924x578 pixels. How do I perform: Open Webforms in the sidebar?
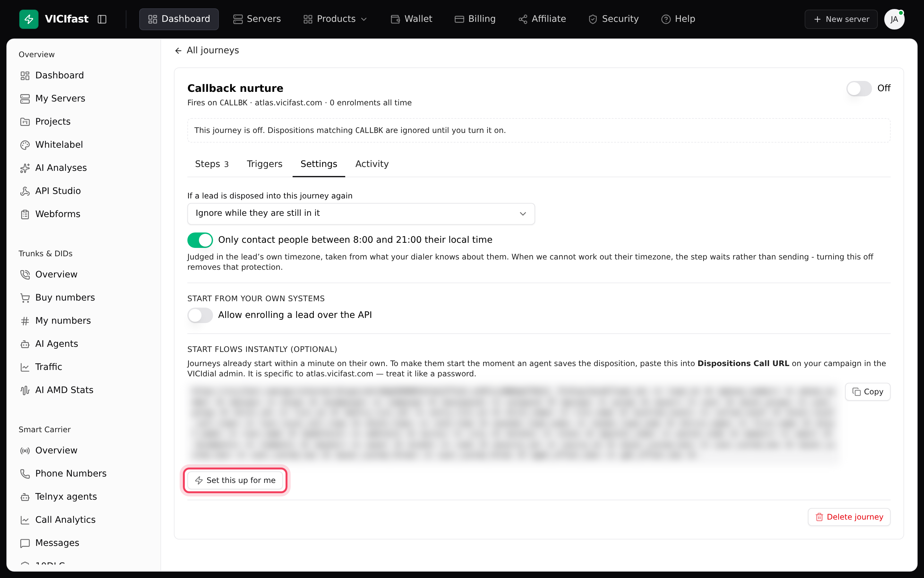tap(50, 214)
